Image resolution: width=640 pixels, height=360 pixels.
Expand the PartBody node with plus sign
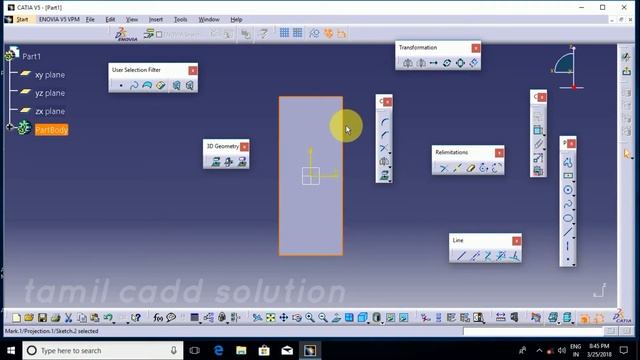[x=9, y=127]
